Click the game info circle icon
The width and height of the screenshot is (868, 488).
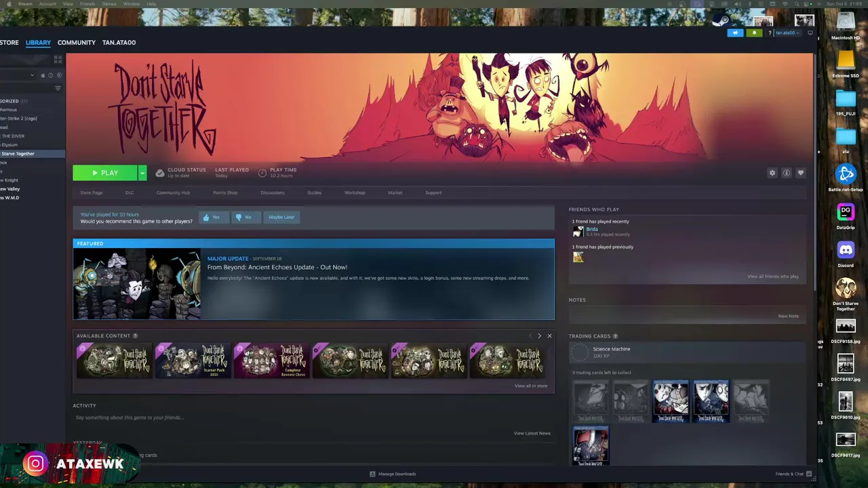(x=787, y=173)
